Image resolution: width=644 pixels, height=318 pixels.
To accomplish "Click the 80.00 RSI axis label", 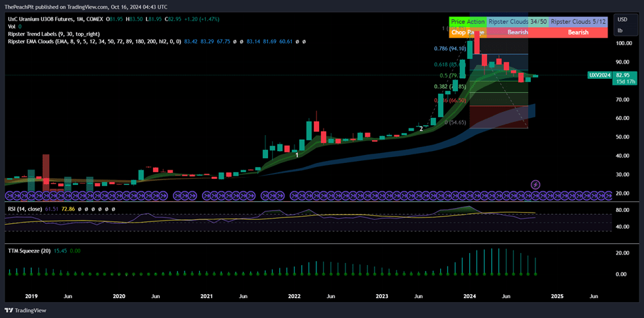I will 623,210.
